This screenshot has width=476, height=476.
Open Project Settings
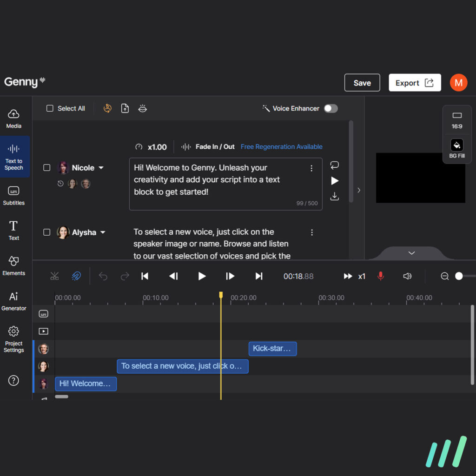(13, 339)
